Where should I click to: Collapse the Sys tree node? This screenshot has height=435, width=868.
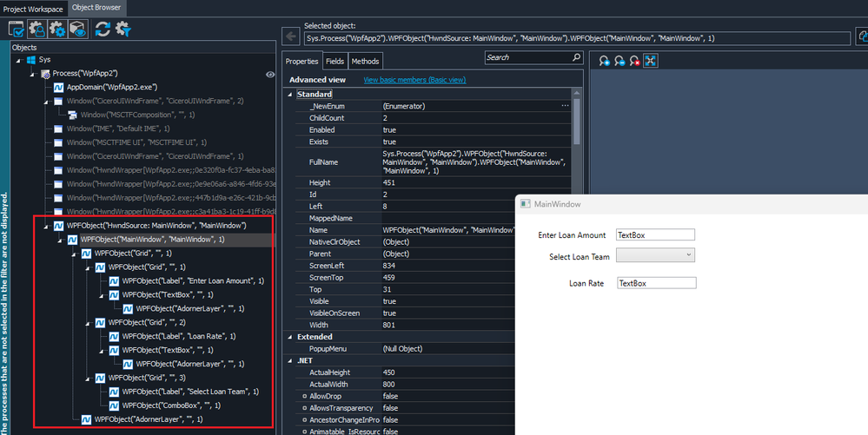19,60
